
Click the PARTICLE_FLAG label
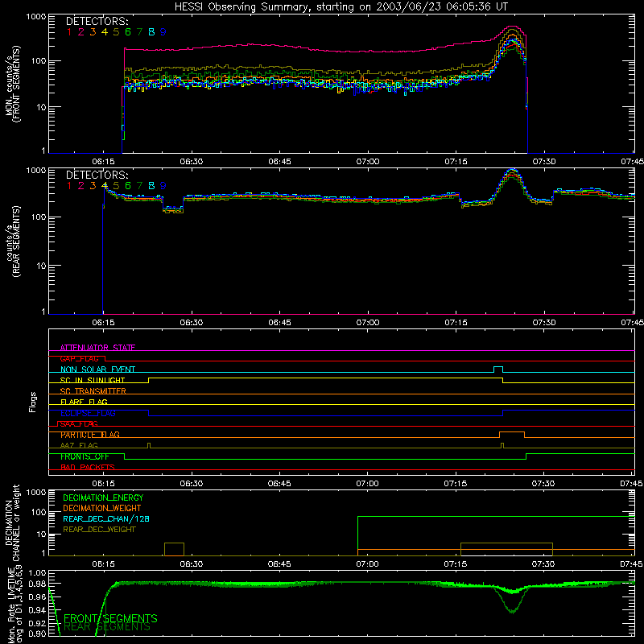click(90, 435)
